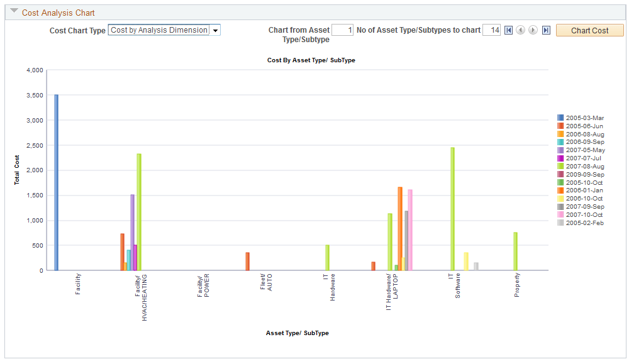The height and width of the screenshot is (364, 629).
Task: Click the green bar above IT Software
Action: click(x=452, y=207)
